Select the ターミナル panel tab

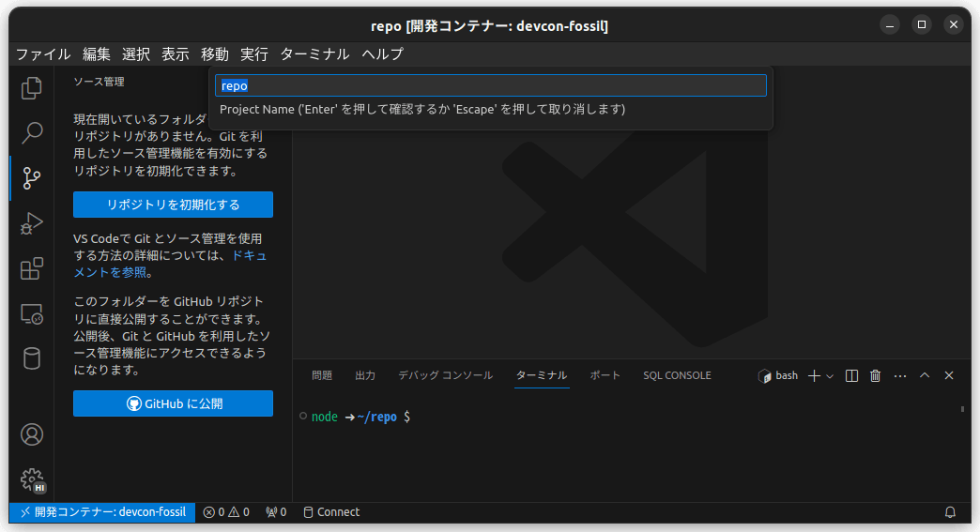(x=542, y=375)
